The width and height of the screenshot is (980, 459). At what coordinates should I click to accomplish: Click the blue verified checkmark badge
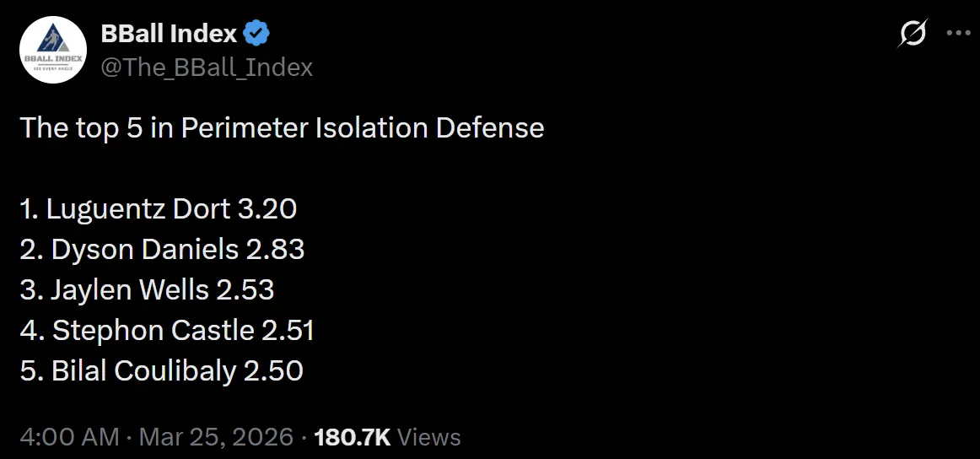[257, 34]
